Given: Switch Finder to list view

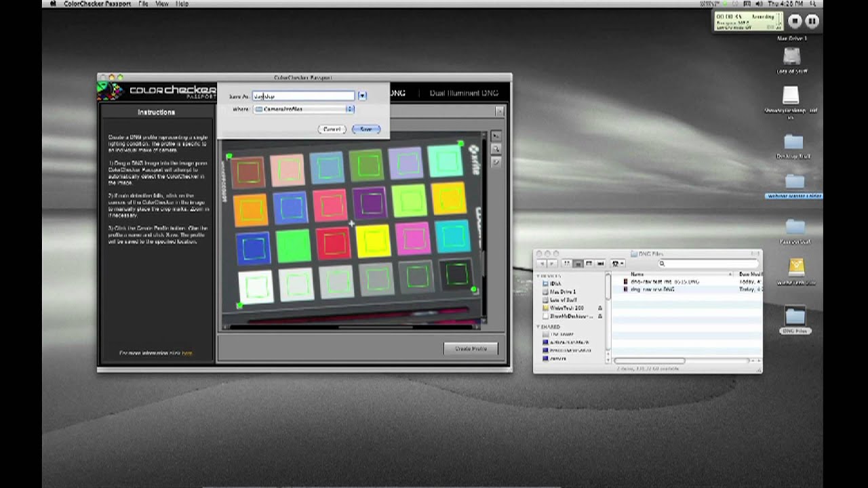Looking at the screenshot, I should click(x=578, y=264).
